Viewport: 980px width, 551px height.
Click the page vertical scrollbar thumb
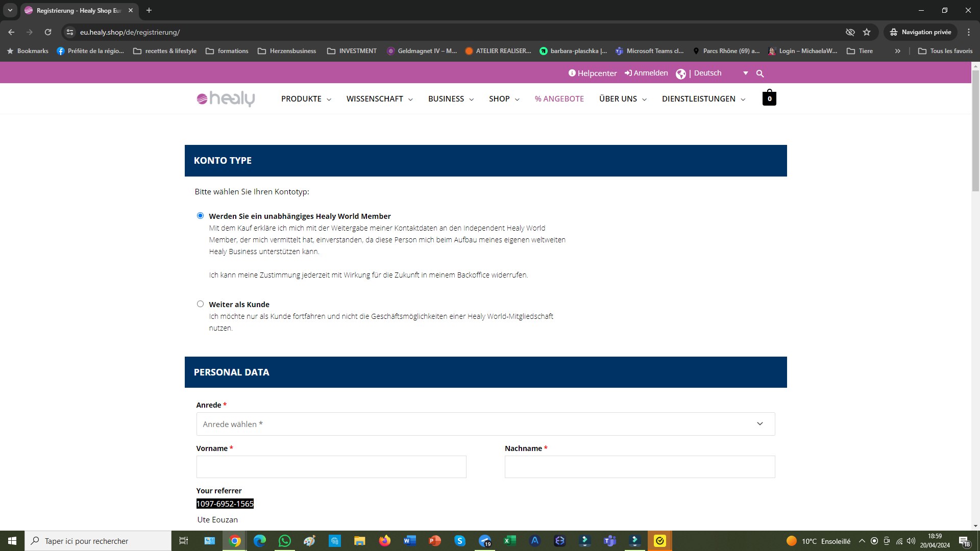(x=975, y=131)
